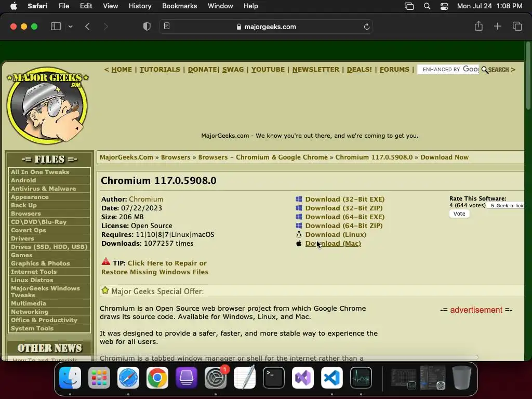Click Download (64-Bit ZIP) link
This screenshot has height=399, width=532.
(344, 225)
